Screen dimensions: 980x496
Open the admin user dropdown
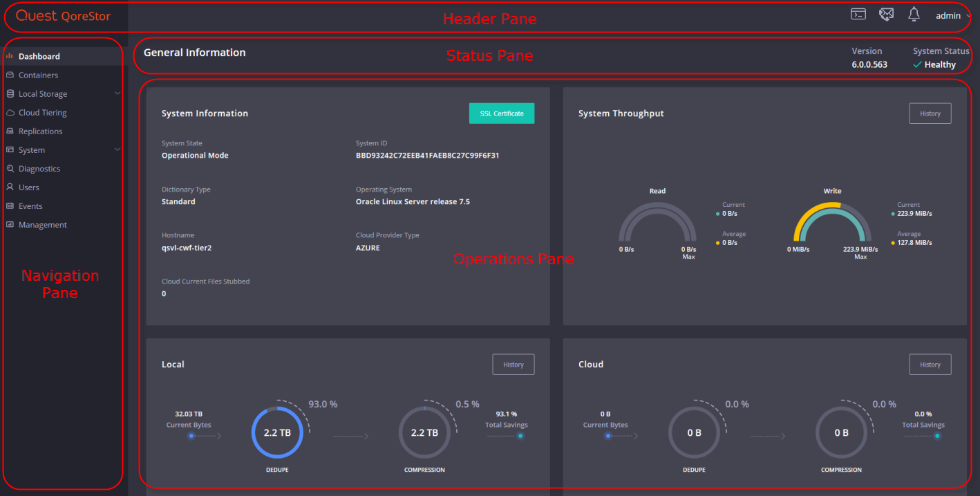coord(953,15)
